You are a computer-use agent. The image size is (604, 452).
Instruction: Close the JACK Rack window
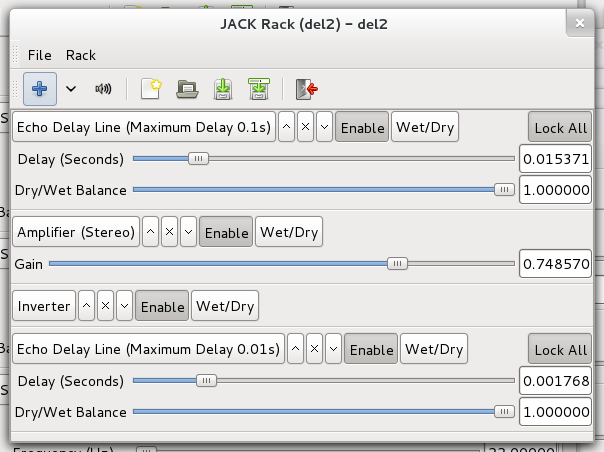[580, 24]
